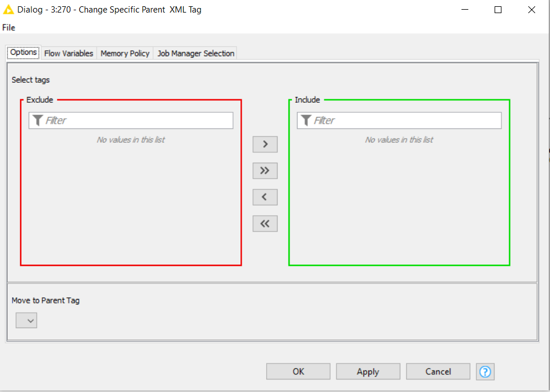
Task: Go to Job Manager Selection tab
Action: (196, 53)
